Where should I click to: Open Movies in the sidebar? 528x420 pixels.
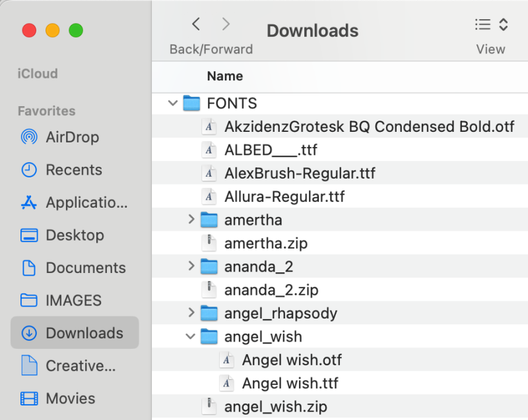(x=69, y=398)
